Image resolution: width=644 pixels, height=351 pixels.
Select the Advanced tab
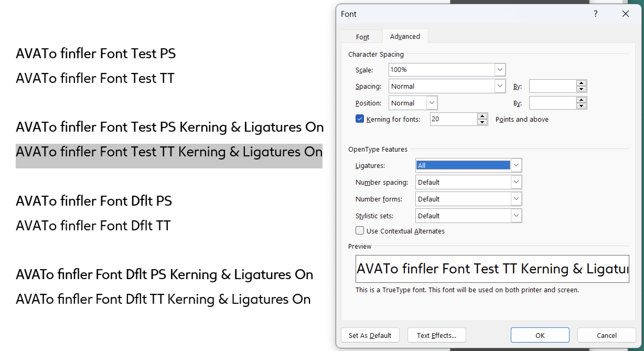click(405, 36)
